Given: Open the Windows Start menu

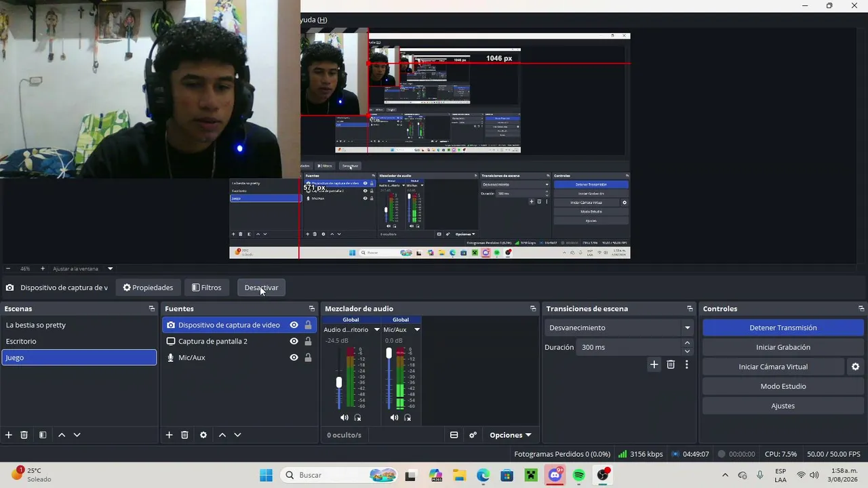Looking at the screenshot, I should (x=266, y=475).
